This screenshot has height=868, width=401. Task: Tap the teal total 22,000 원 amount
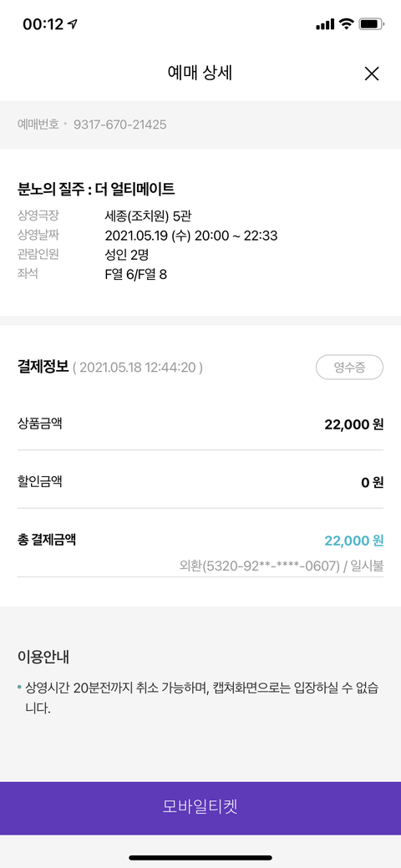click(x=354, y=541)
